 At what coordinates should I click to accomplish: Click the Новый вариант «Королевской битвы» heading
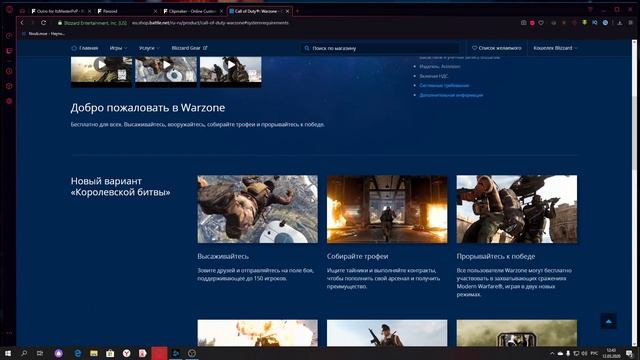pos(120,187)
